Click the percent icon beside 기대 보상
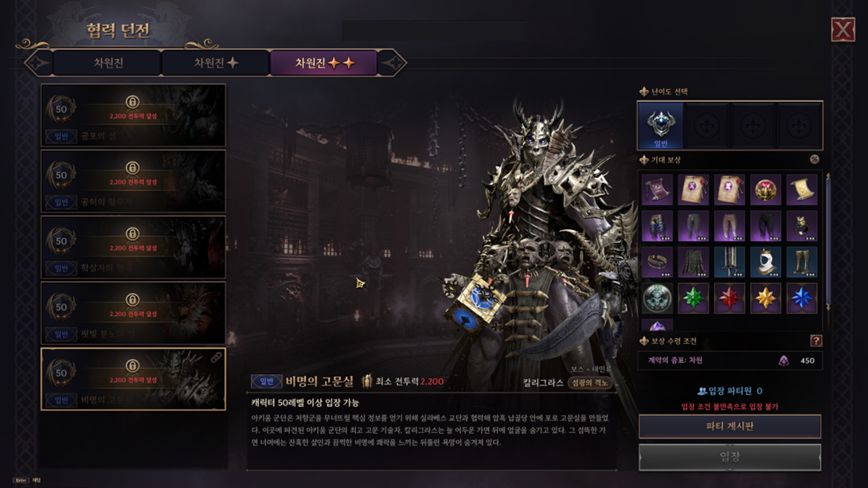 point(815,159)
